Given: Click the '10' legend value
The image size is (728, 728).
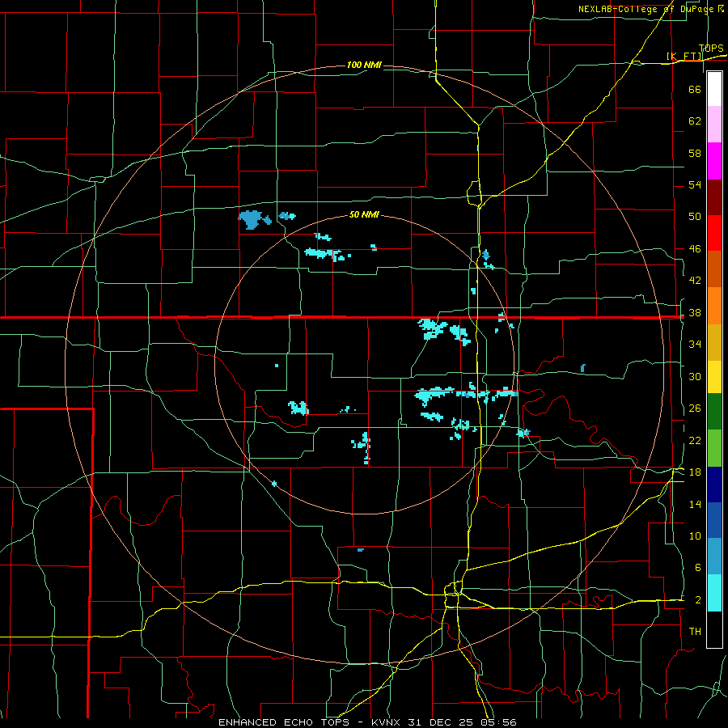Looking at the screenshot, I should [x=695, y=535].
